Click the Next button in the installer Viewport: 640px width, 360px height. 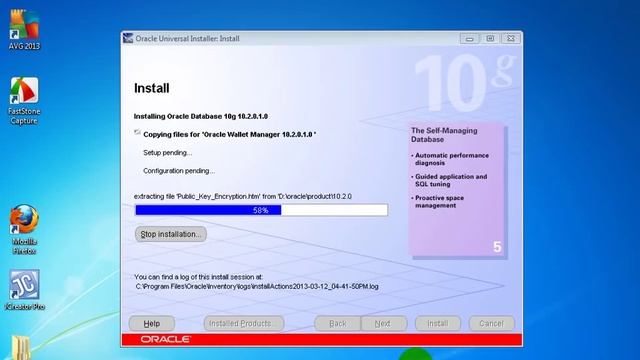point(384,324)
